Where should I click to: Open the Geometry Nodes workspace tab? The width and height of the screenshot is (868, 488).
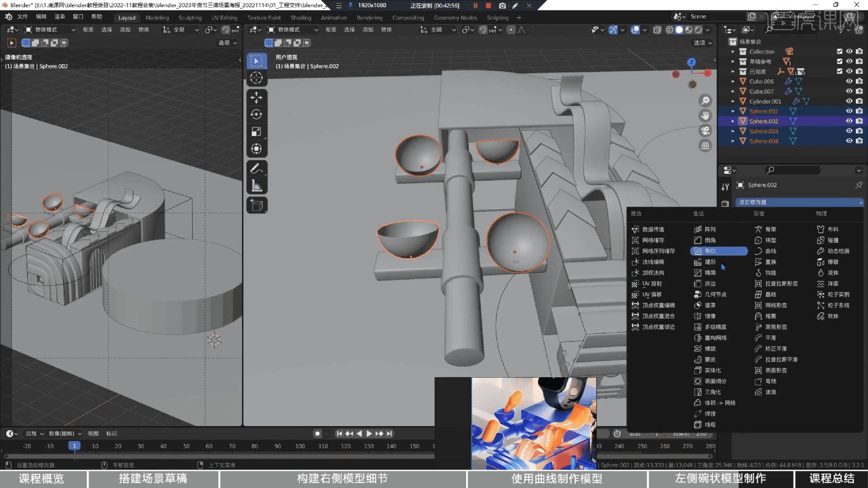pos(455,18)
